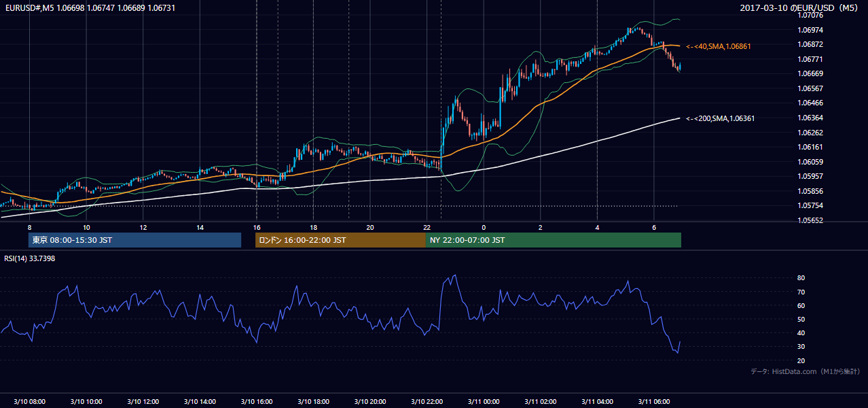
Task: Click hour tick 16 on price chart axis
Action: click(x=257, y=228)
